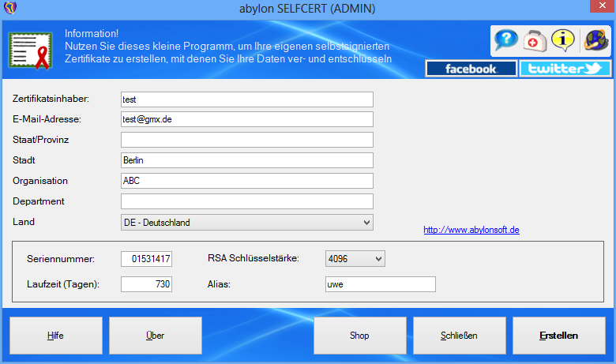The image size is (616, 364).
Task: Focus the empty Department field
Action: click(247, 201)
